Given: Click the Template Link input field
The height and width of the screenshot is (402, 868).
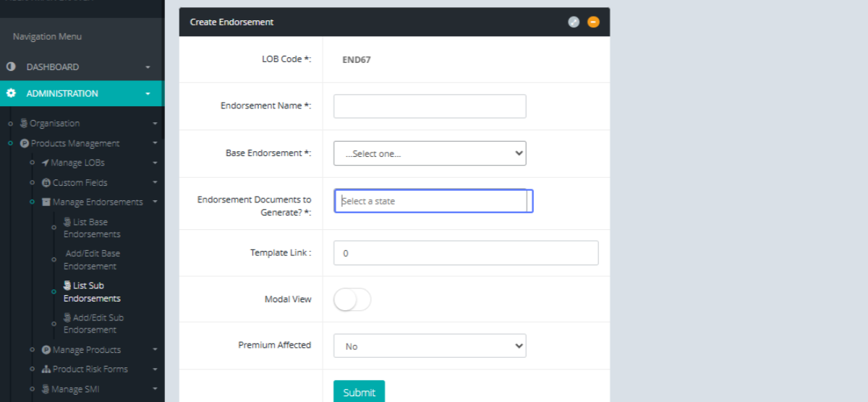Looking at the screenshot, I should coord(466,253).
